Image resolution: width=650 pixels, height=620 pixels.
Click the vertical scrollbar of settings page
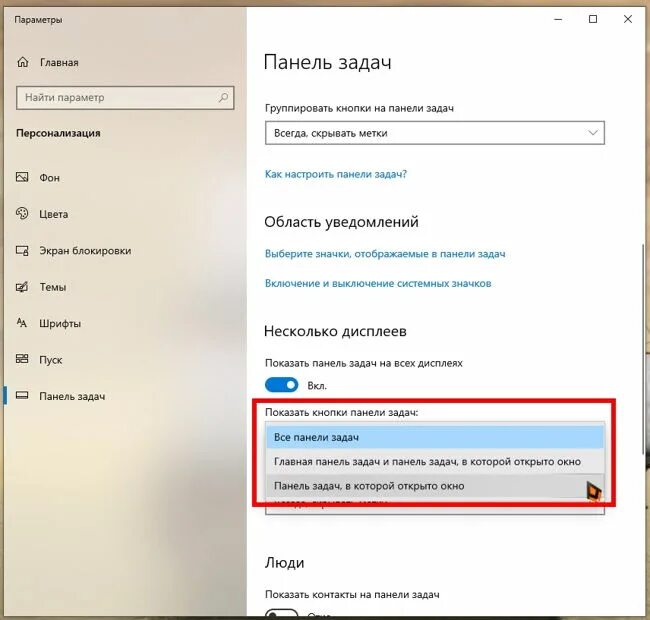[643, 348]
